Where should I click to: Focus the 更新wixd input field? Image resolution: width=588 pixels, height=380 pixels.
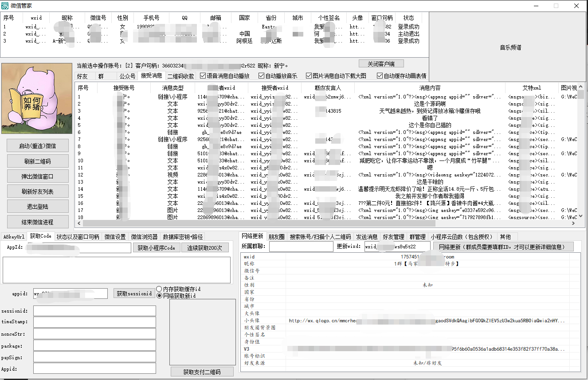(397, 247)
